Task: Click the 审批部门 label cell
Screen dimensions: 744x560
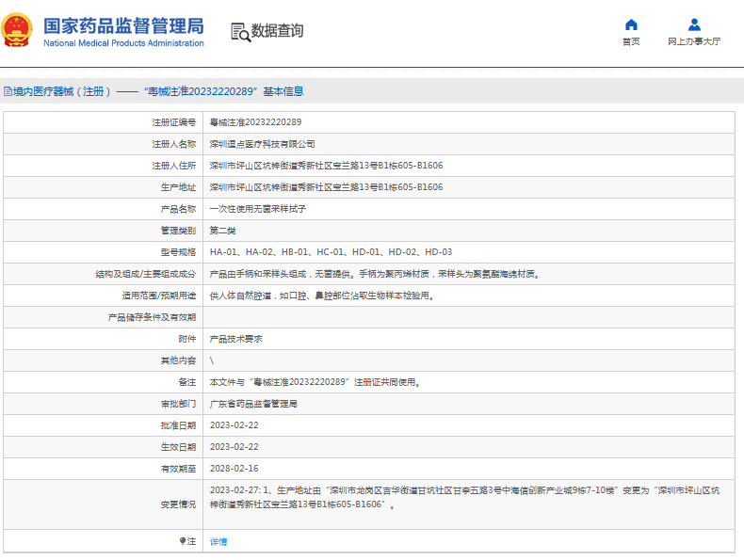Action: 103,404
